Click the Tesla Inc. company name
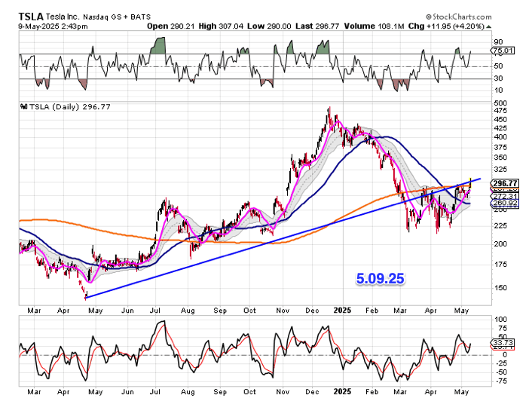Viewport: 532px width, 401px height. point(72,16)
